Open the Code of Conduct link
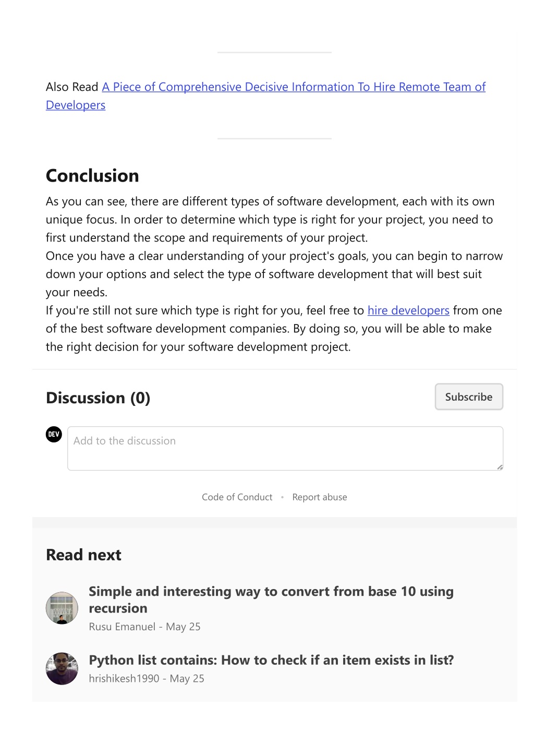534x756 pixels. [x=237, y=497]
